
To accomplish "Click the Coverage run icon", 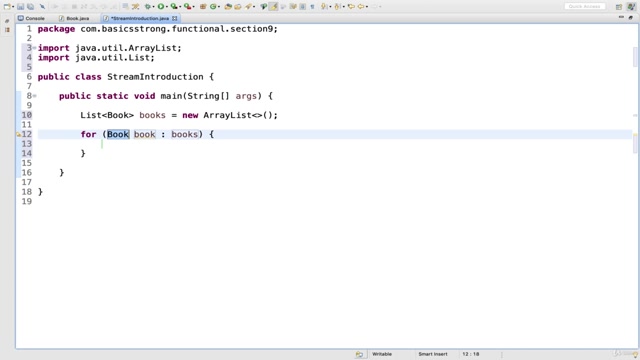I will pos(174,7).
